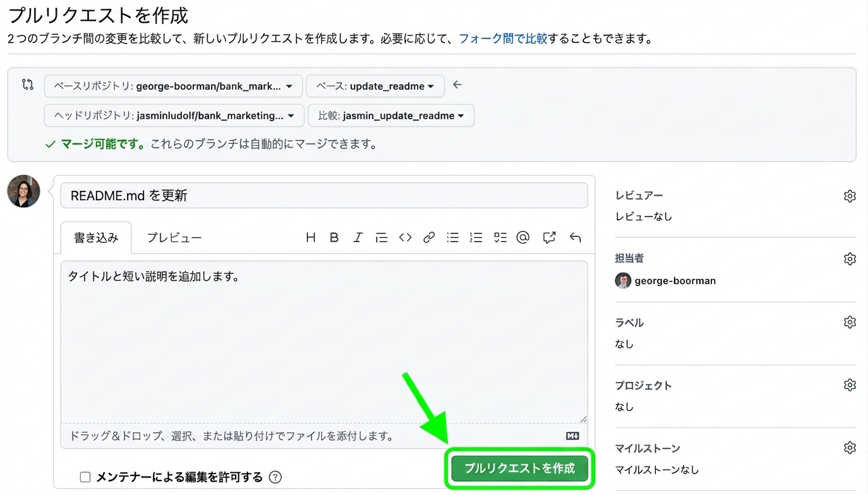Viewport: 868px width, 495px height.
Task: Open プロジェクト gear settings
Action: (x=850, y=385)
